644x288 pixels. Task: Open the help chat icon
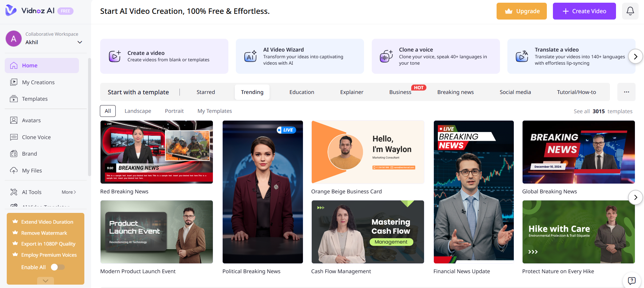632,281
